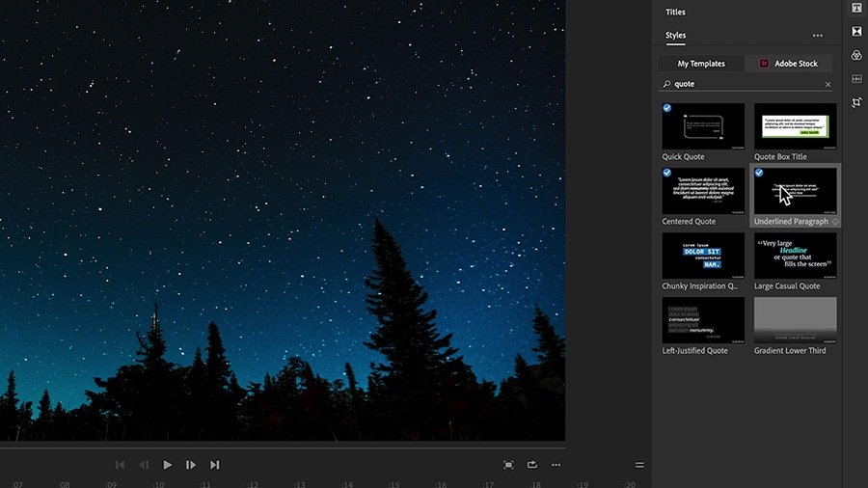Step back one frame
The height and width of the screenshot is (488, 868).
tap(144, 465)
